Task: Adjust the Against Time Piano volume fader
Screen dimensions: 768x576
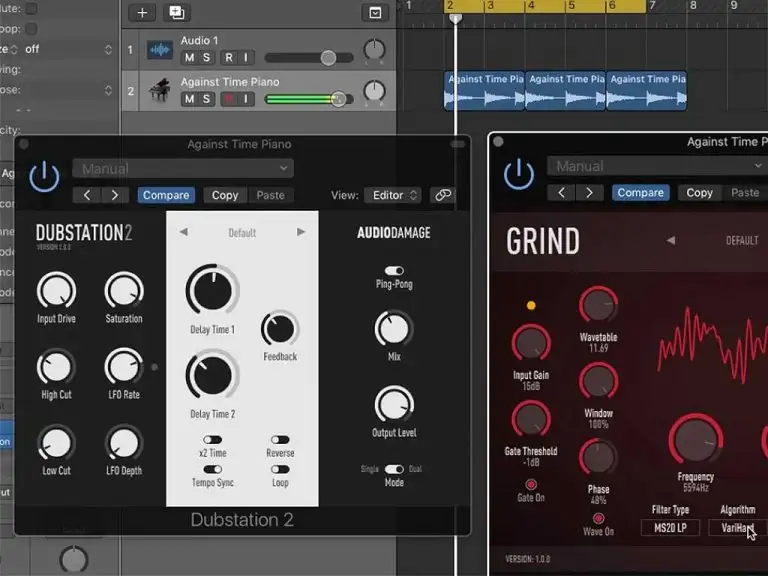Action: pyautogui.click(x=338, y=99)
